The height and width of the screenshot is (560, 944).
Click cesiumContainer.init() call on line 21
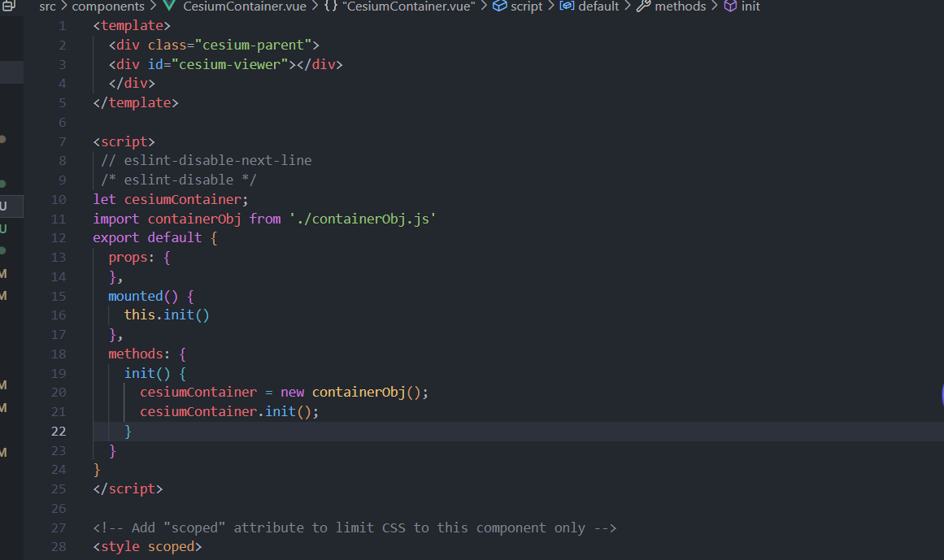(226, 411)
